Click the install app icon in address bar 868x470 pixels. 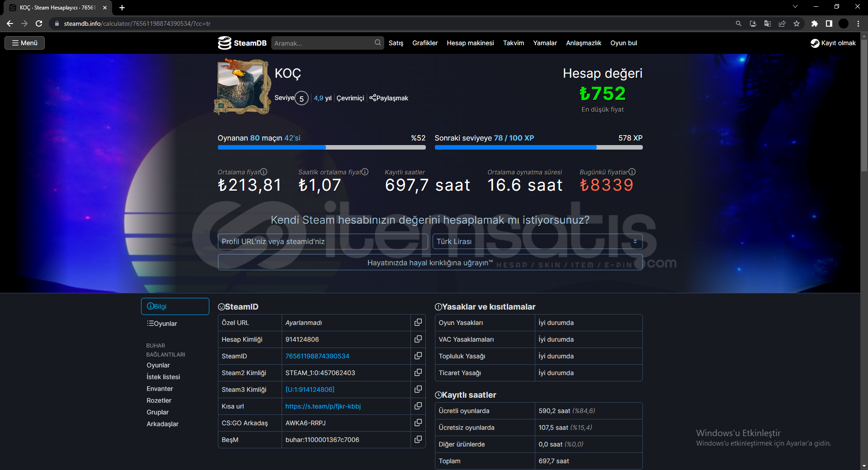(x=753, y=23)
